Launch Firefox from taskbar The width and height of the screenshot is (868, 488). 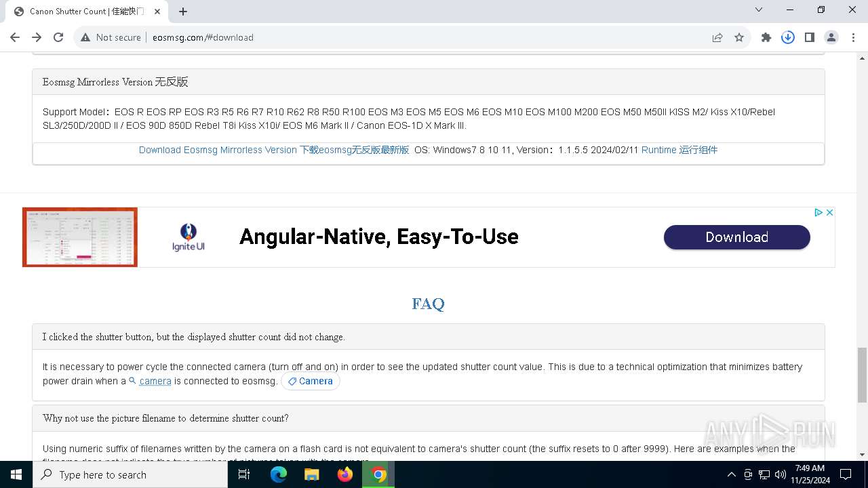345,474
